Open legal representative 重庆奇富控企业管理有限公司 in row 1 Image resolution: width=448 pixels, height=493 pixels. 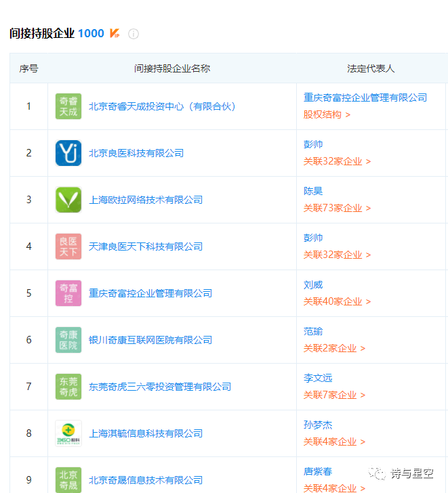[x=365, y=98]
